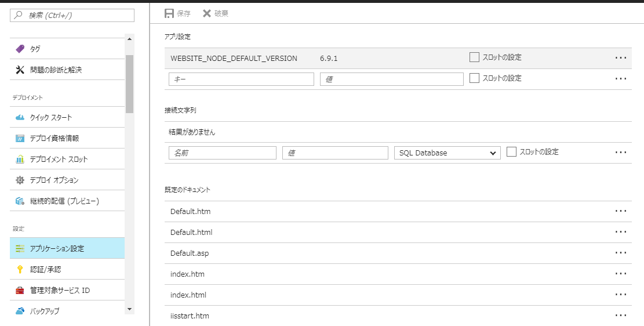Click the 6.9.1 value
The image size is (644, 326).
pos(329,59)
